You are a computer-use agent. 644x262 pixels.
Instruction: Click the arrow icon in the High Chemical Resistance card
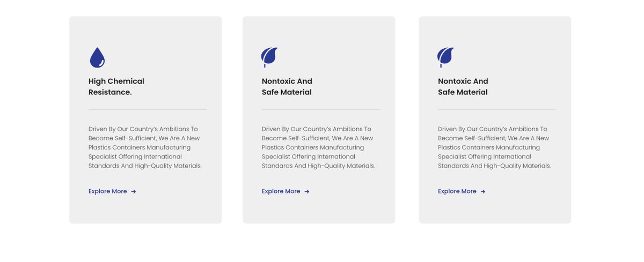(x=134, y=192)
